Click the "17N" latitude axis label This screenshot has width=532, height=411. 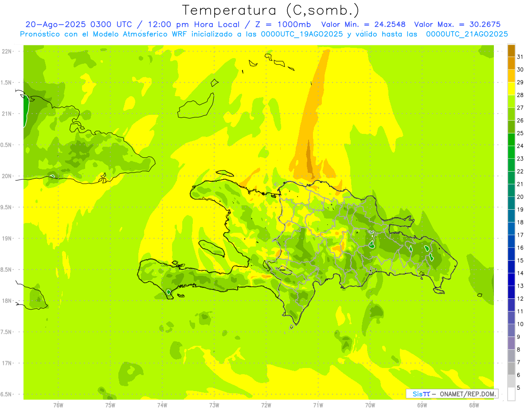coord(8,363)
